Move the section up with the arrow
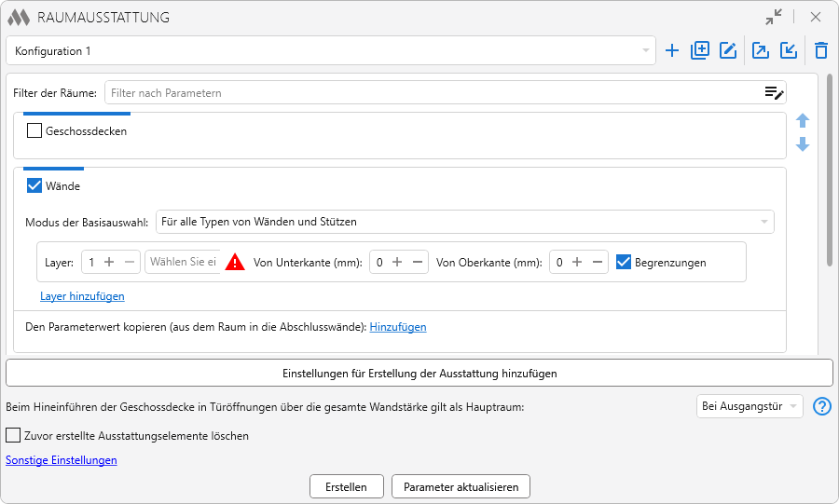 (803, 121)
